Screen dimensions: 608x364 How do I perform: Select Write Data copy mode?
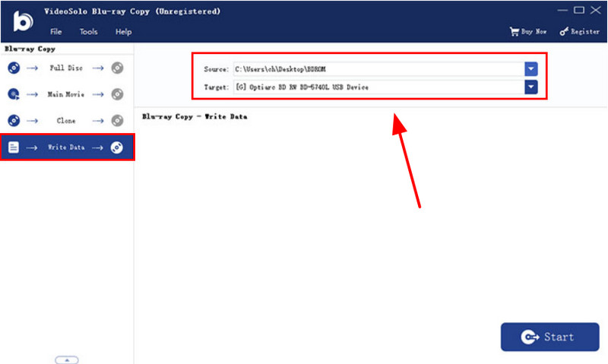pos(67,147)
